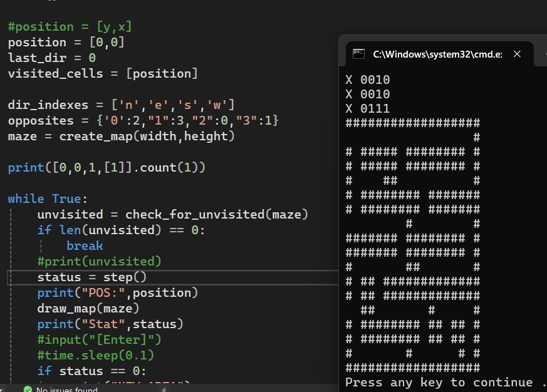Click the 'X 0111' output line in terminal
The height and width of the screenshot is (392, 547).
coord(368,108)
